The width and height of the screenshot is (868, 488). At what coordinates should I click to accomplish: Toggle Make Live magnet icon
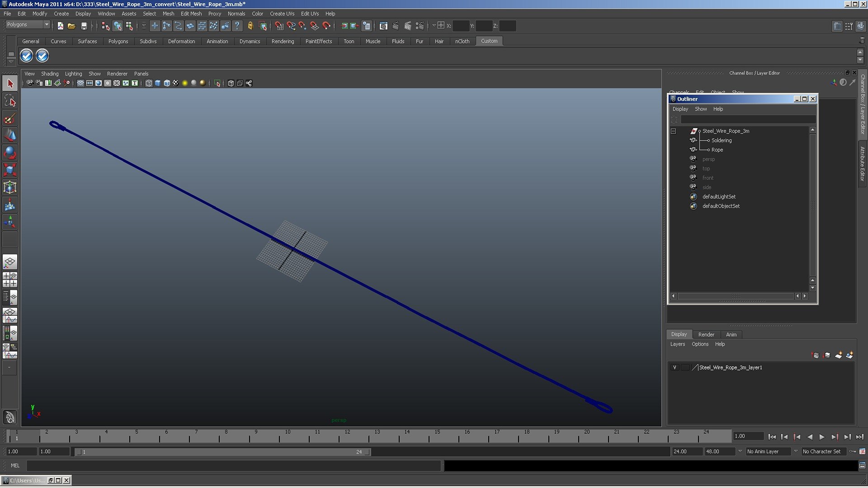[326, 26]
